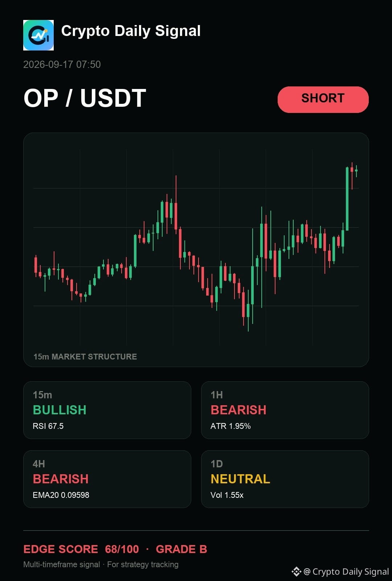Click the 15m MARKET STRUCTURE chart label
Screen dimensions: 392x581
click(x=85, y=357)
